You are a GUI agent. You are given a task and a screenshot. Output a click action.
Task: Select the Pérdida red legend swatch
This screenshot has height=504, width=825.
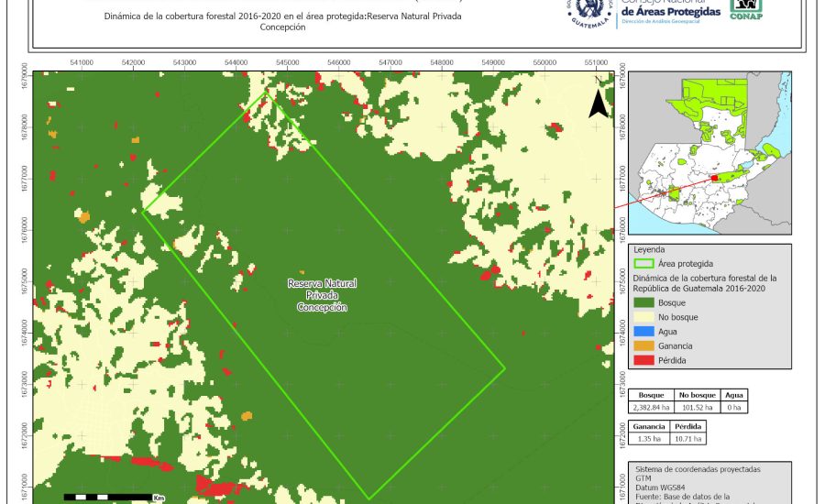pyautogui.click(x=644, y=360)
